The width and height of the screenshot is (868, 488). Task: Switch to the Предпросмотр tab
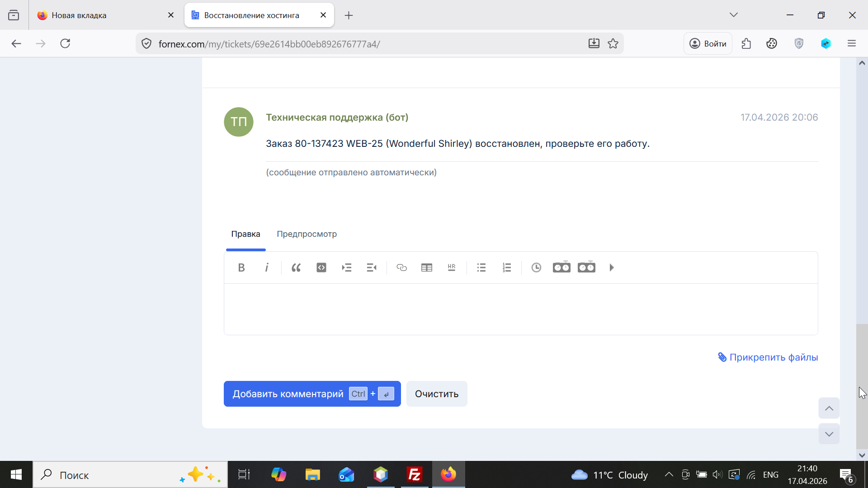(307, 234)
